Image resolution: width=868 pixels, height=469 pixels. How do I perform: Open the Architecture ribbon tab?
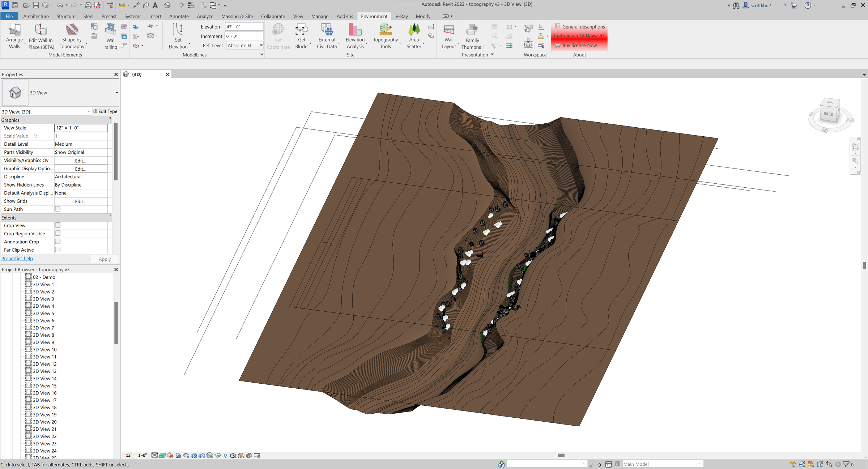pos(36,16)
